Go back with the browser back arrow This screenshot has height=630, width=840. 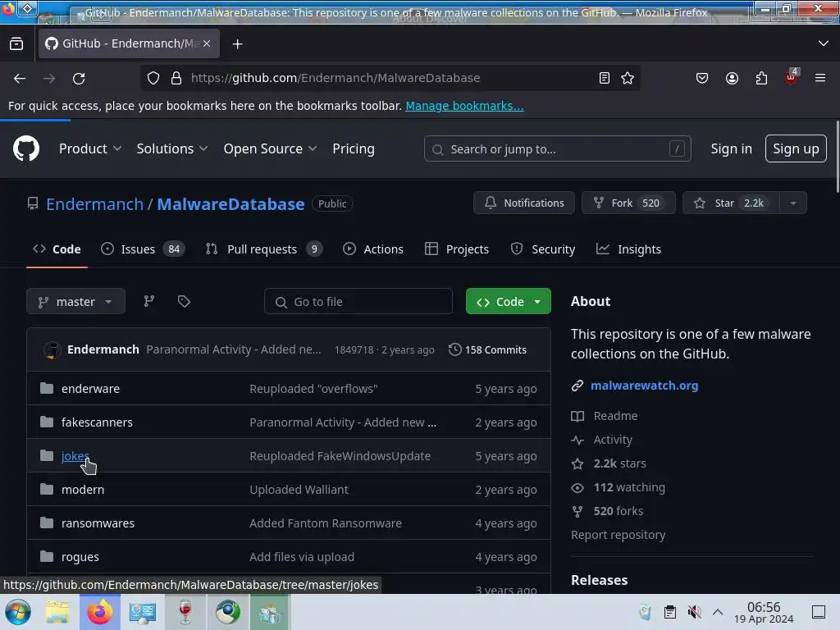pos(20,78)
